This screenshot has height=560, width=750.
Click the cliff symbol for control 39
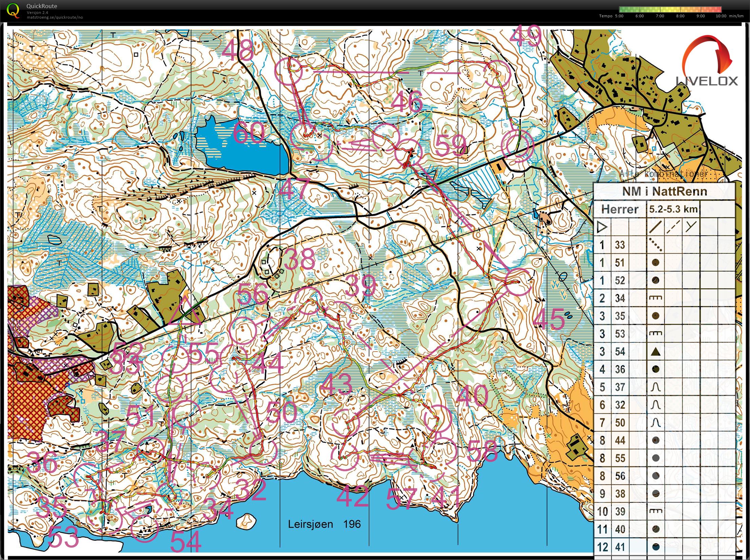click(x=655, y=511)
